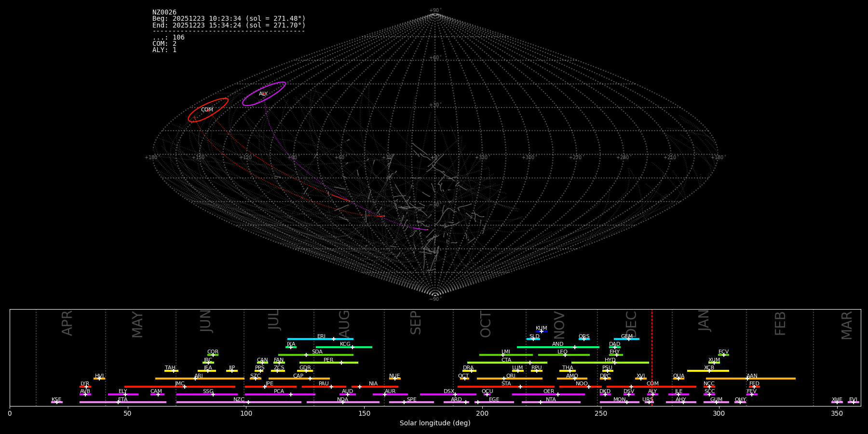Image resolution: width=868 pixels, height=434 pixels.
Task: Click the '...: 106' count line
Action: coord(168,38)
